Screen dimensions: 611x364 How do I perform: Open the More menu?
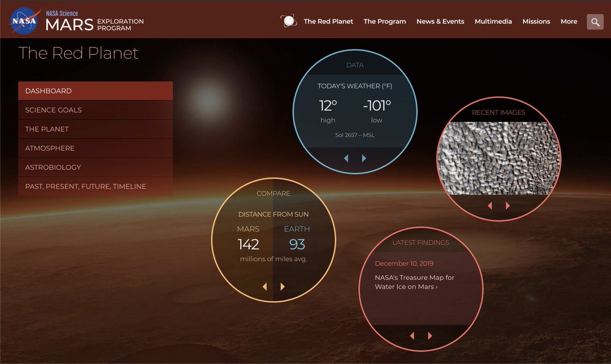(x=569, y=21)
